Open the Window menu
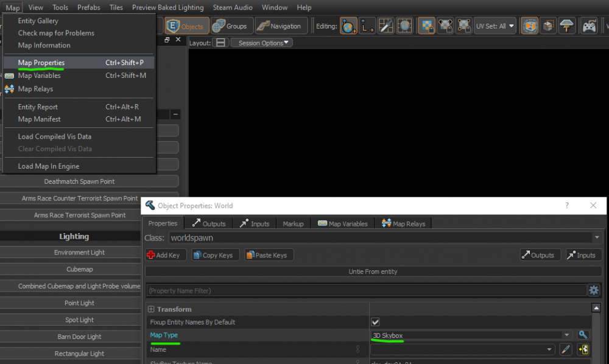 [x=275, y=7]
